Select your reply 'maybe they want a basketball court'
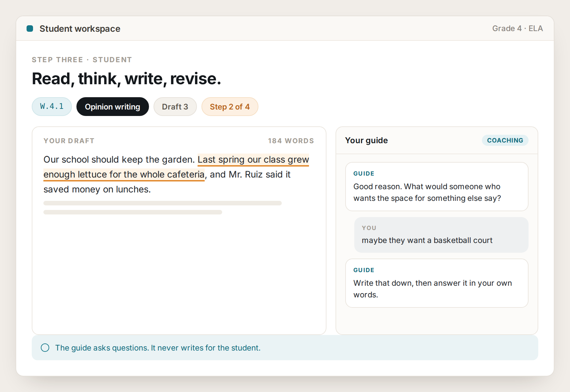Image resolution: width=570 pixels, height=392 pixels. pyautogui.click(x=441, y=235)
